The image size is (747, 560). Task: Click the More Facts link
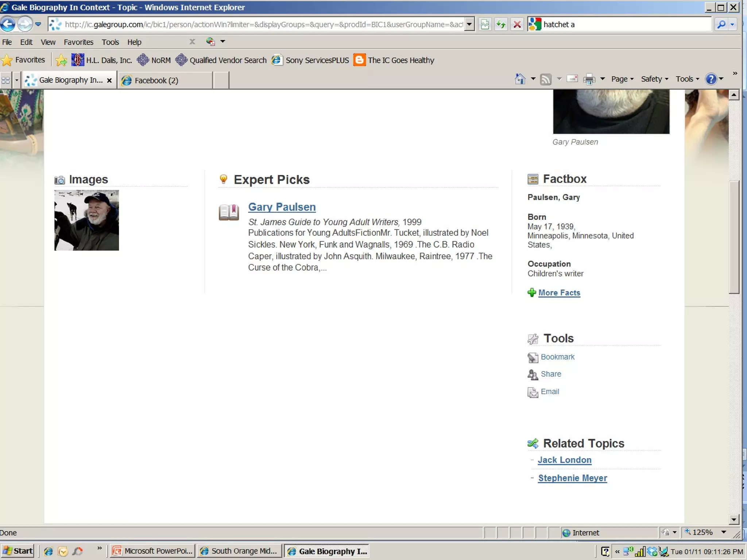pos(559,292)
